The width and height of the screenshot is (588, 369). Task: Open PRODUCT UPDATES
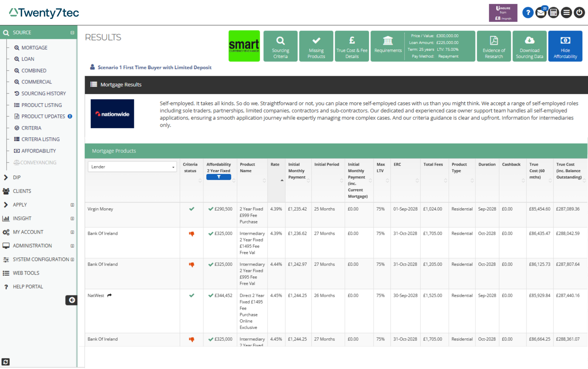[x=40, y=116]
